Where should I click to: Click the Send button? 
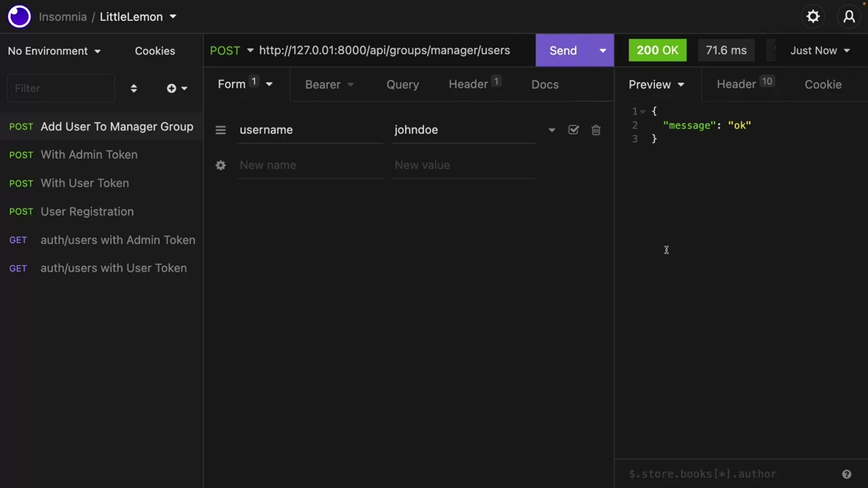coord(563,51)
